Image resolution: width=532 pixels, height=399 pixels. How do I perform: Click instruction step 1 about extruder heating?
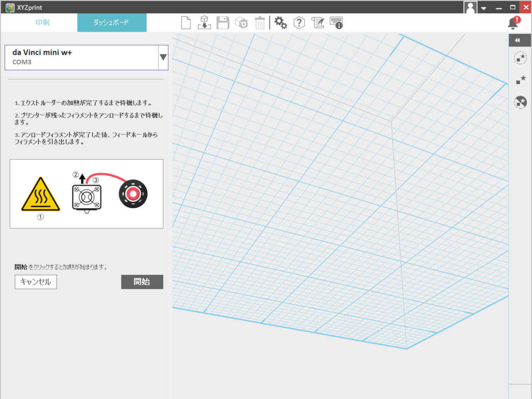(x=84, y=103)
